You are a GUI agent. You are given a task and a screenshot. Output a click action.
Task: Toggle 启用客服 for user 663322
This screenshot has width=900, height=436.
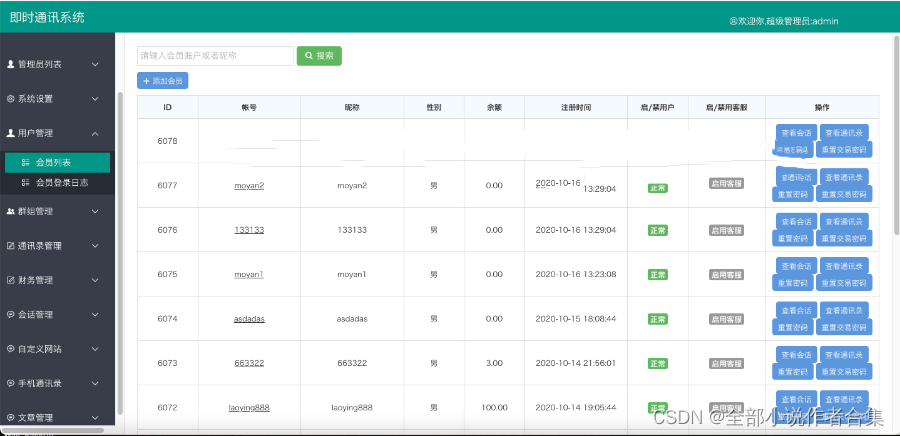(727, 363)
